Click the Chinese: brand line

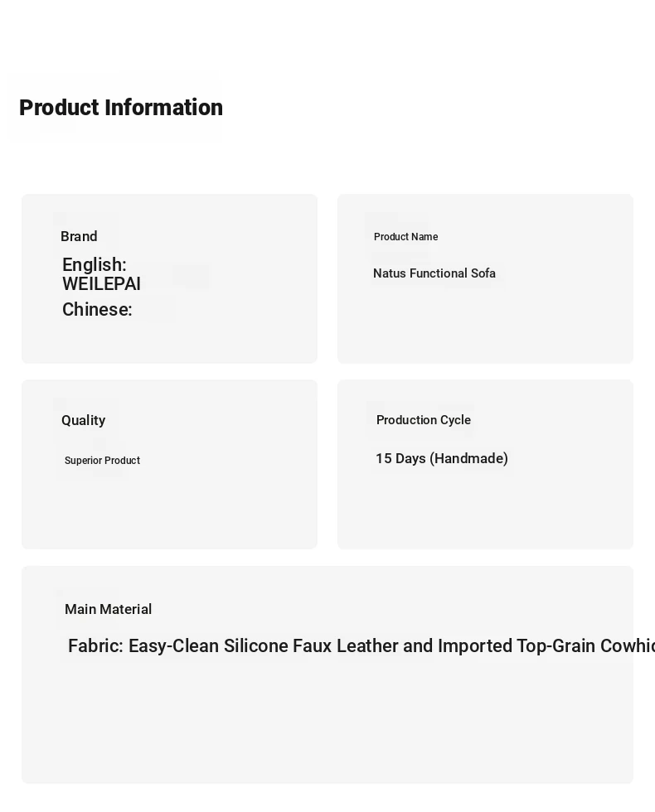click(98, 309)
